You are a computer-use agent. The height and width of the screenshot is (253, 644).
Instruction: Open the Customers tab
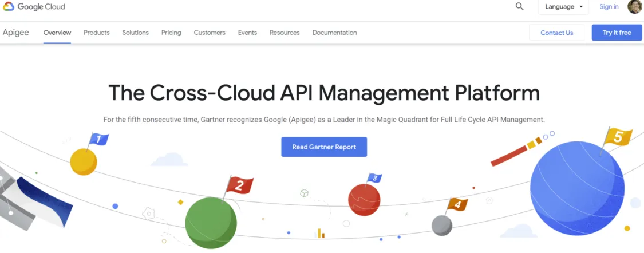[x=210, y=33]
